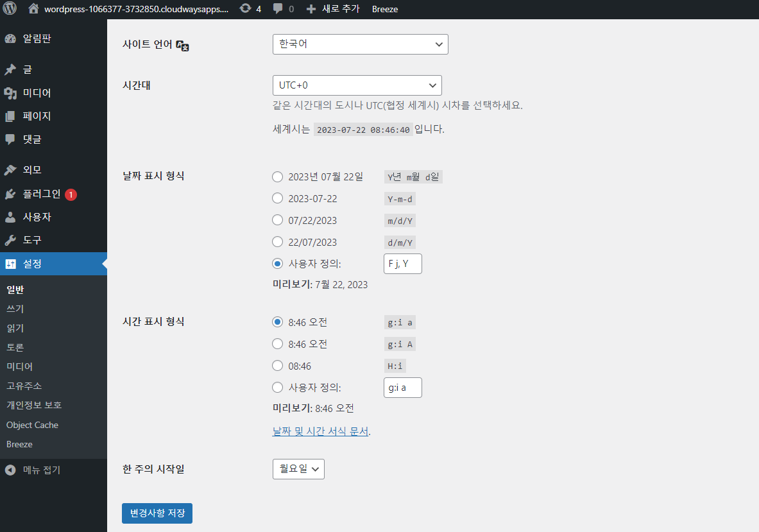
Task: Select the g:i a time format
Action: pyautogui.click(x=277, y=322)
